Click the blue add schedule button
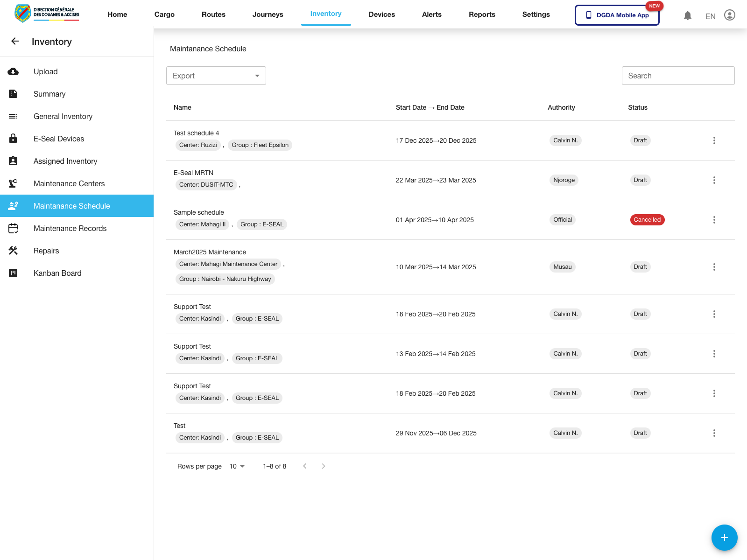747x560 pixels. click(x=724, y=538)
